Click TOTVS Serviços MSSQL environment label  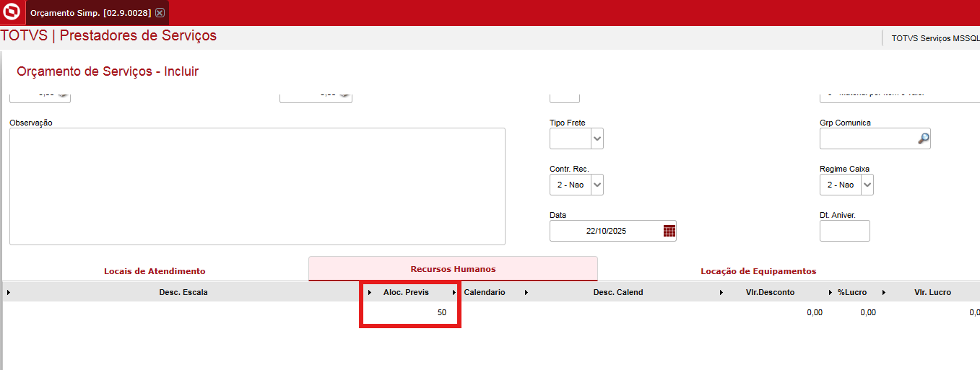[935, 38]
